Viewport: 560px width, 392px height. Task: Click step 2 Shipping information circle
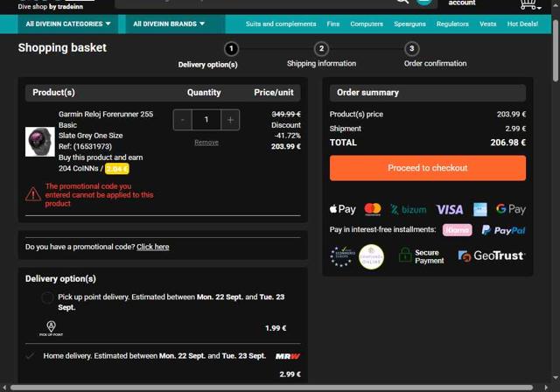[x=321, y=48]
